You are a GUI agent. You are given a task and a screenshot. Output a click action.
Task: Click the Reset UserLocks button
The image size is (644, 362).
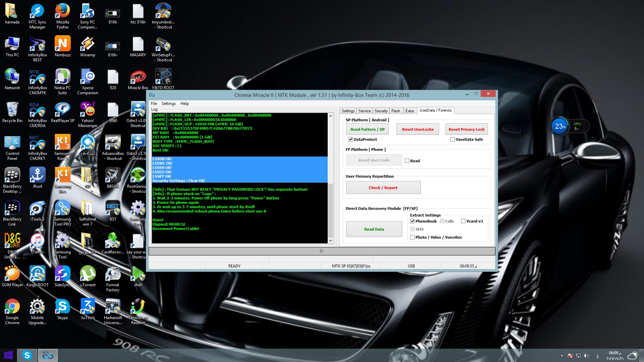[x=417, y=129]
